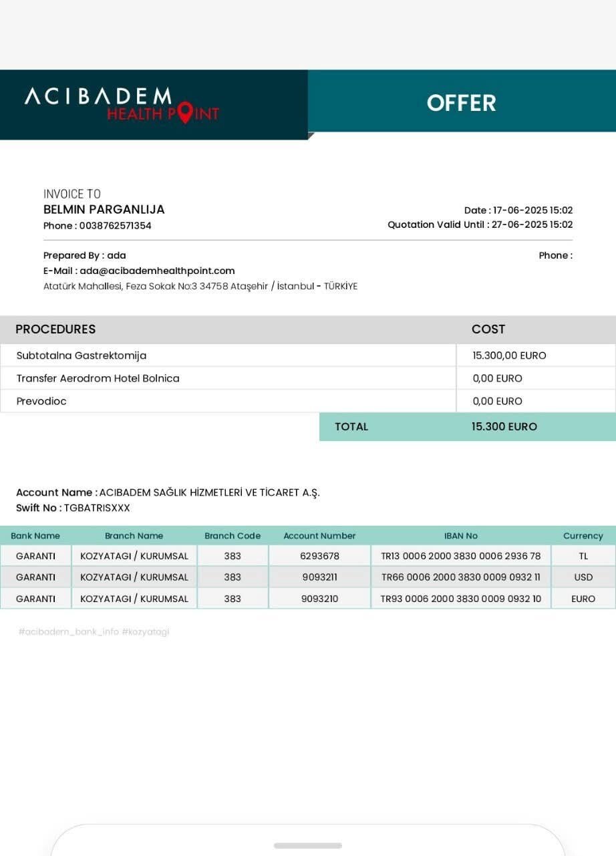The height and width of the screenshot is (856, 616).
Task: Select the USD currency IBAN number
Action: point(461,577)
